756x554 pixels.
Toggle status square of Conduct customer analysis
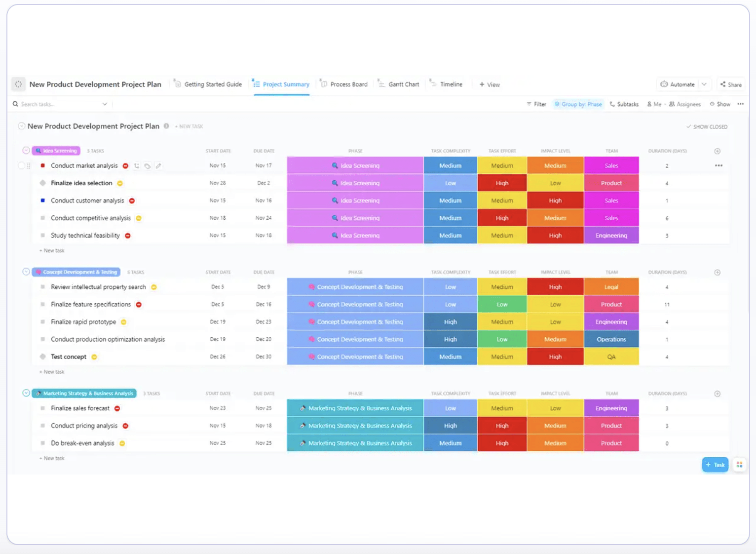click(43, 200)
